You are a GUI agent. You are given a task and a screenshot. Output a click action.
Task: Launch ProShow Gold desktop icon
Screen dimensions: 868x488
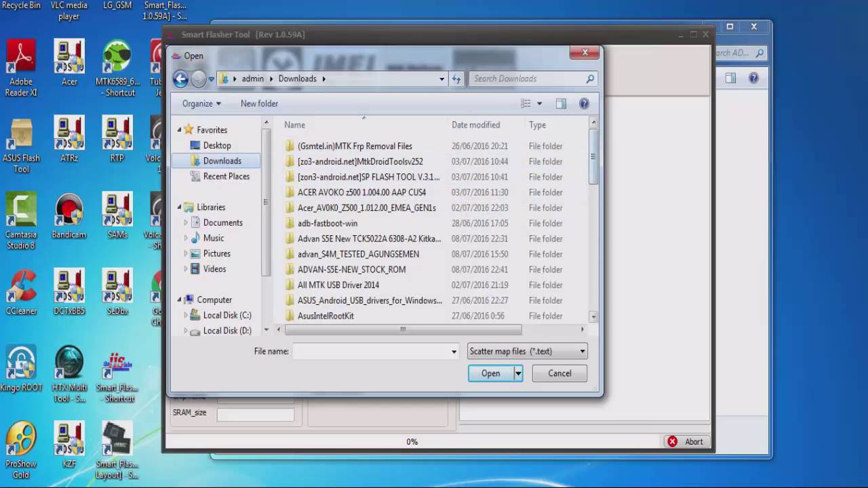21,451
